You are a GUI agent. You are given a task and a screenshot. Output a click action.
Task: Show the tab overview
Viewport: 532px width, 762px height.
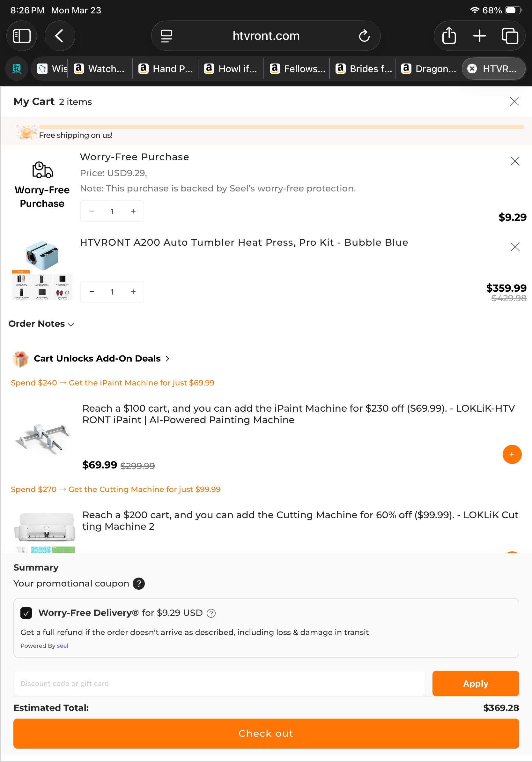[x=510, y=36]
